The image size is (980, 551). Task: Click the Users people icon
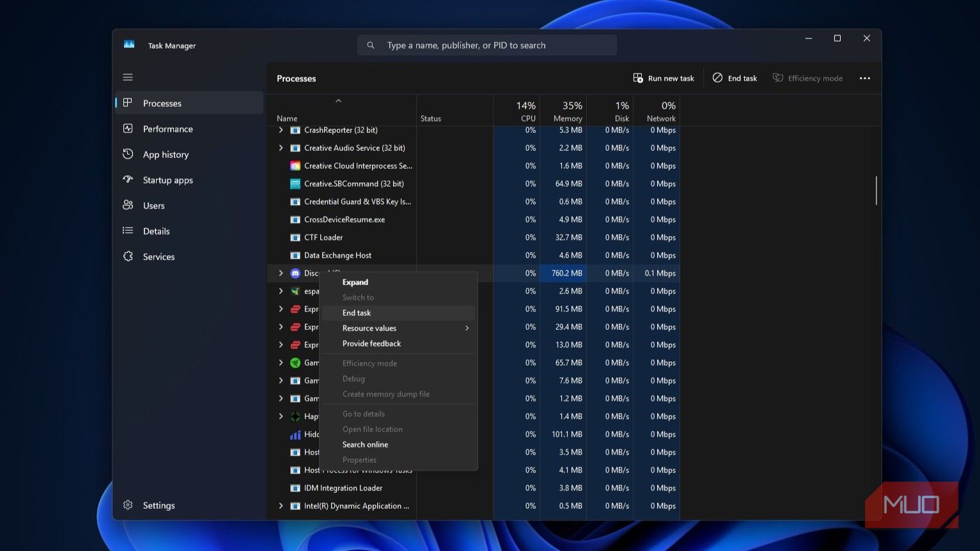point(128,205)
